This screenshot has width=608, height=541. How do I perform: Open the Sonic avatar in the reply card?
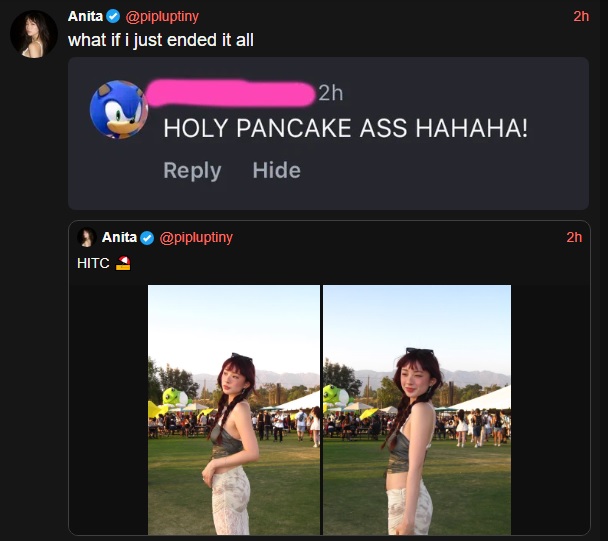119,109
